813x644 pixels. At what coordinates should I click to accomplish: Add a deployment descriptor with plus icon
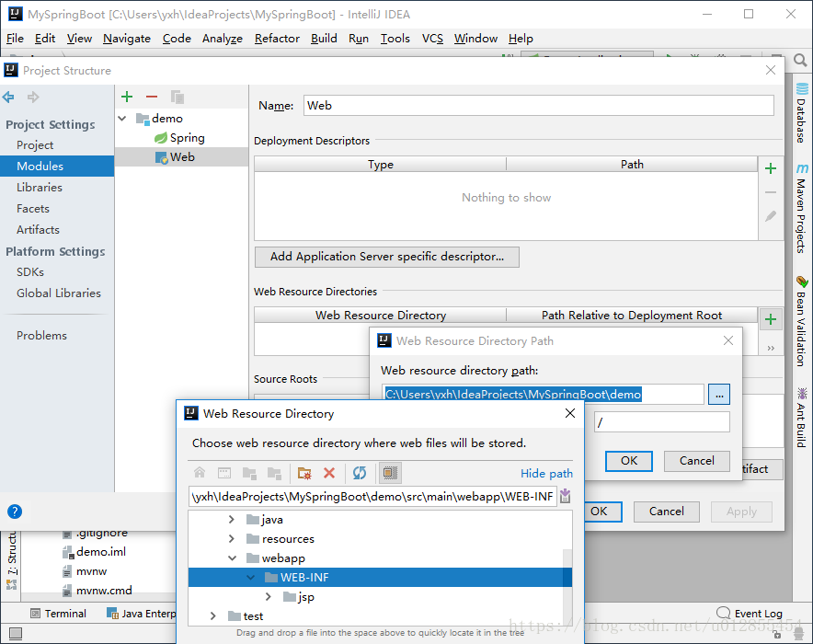(771, 168)
